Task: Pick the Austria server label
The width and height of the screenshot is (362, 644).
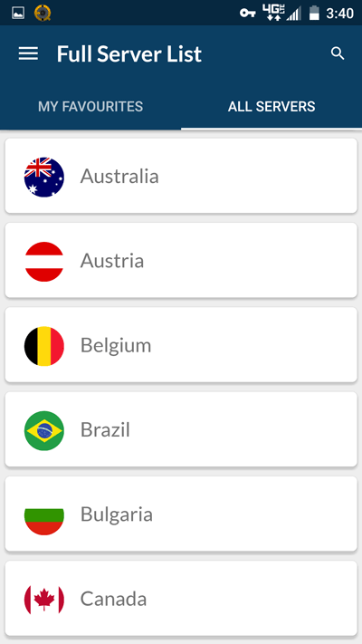Action: click(112, 261)
